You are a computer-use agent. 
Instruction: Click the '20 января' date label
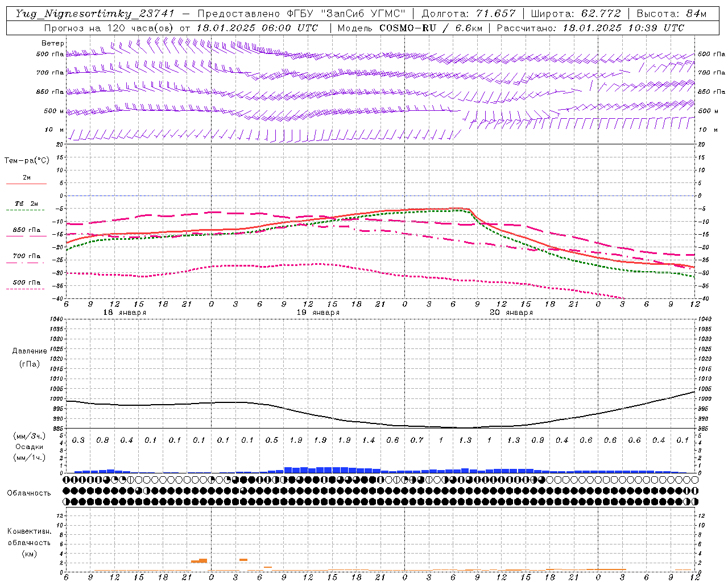click(x=511, y=313)
